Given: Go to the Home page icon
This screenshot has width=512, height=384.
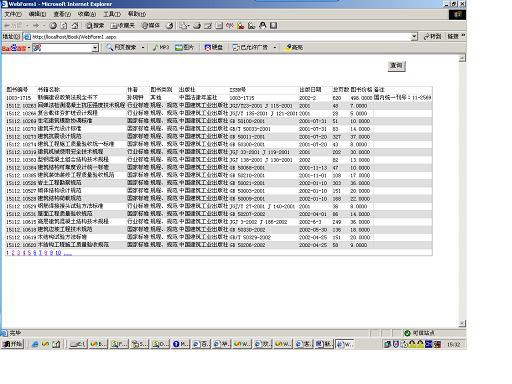Looking at the screenshot, I should pos(75,25).
